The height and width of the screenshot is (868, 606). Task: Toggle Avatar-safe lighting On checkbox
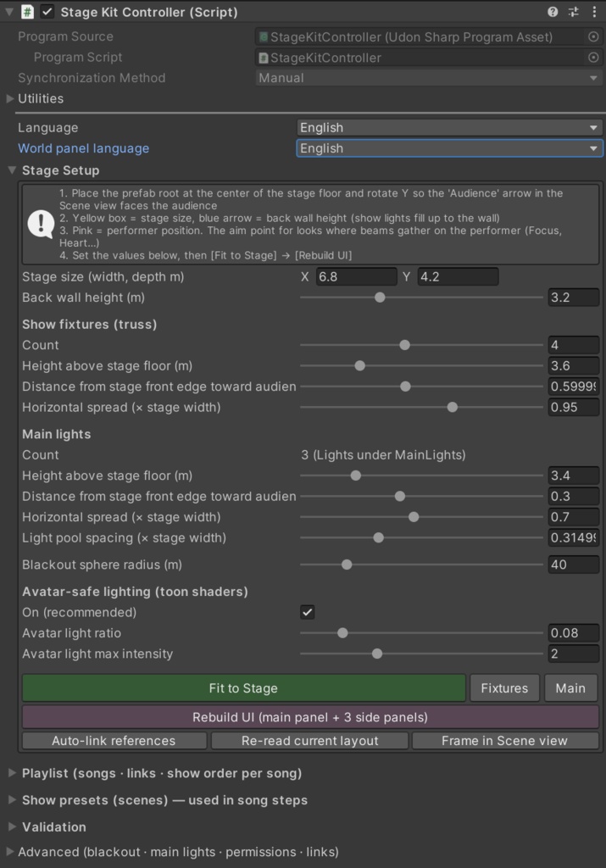click(x=307, y=612)
